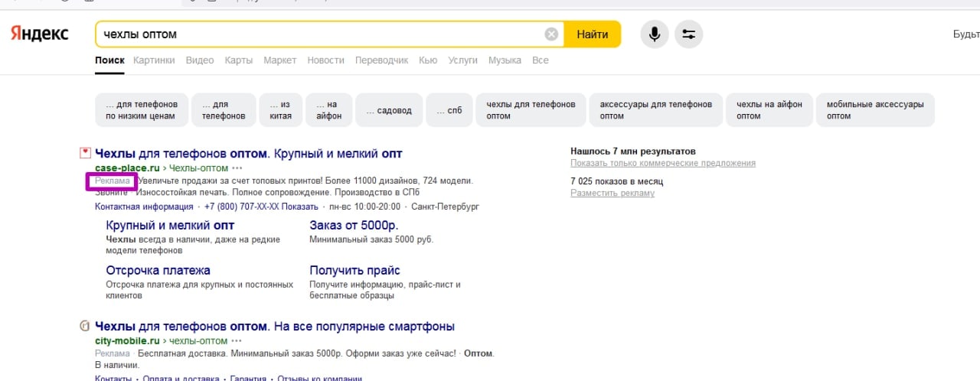Clear the search query with the X icon
980x381 pixels.
pos(551,34)
